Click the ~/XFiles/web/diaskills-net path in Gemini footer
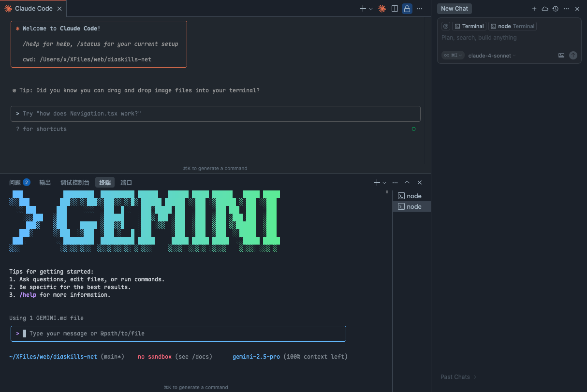The width and height of the screenshot is (587, 392). pyautogui.click(x=53, y=357)
